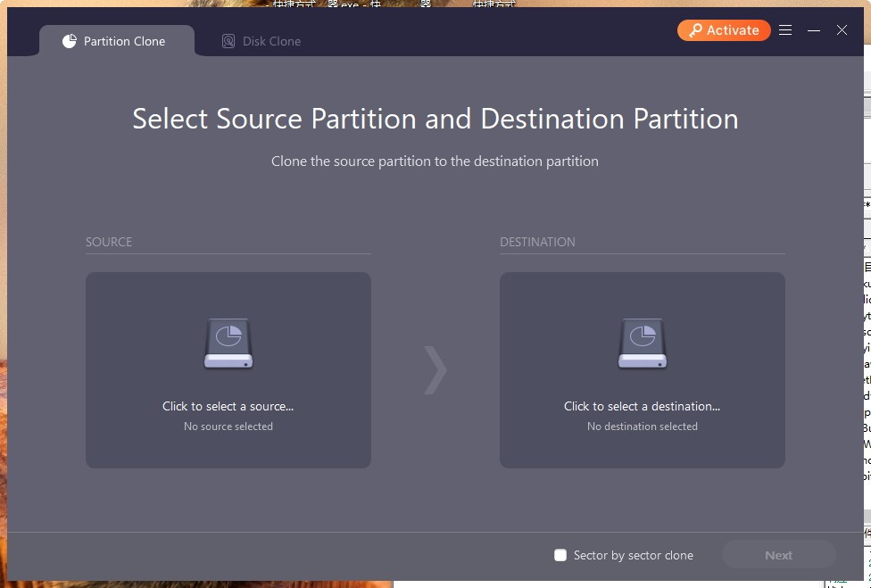Viewport: 871px width, 588px height.
Task: Open the Disk Clone tab
Action: point(261,41)
